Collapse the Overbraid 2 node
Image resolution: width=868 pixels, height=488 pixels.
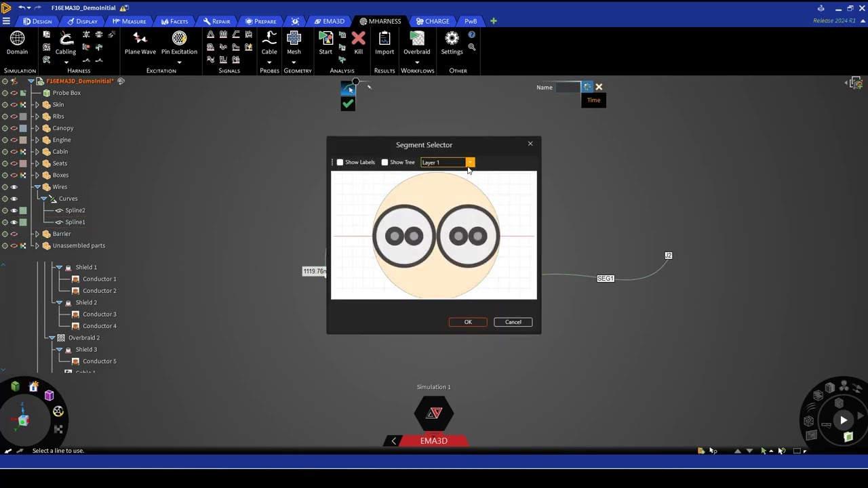coord(52,338)
